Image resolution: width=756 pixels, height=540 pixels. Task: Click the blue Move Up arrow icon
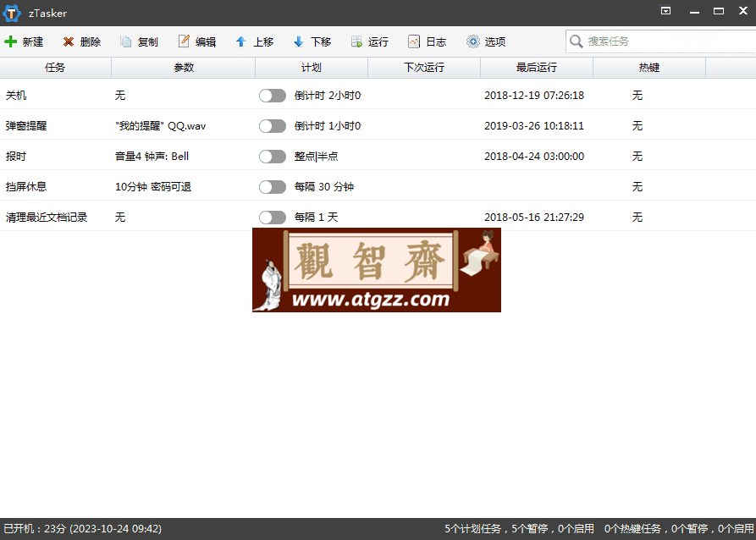[241, 42]
